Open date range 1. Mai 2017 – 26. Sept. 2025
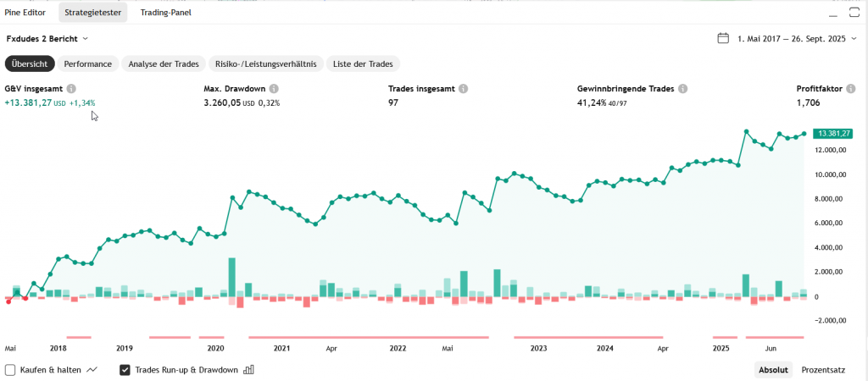This screenshot has height=381, width=868. coord(790,38)
